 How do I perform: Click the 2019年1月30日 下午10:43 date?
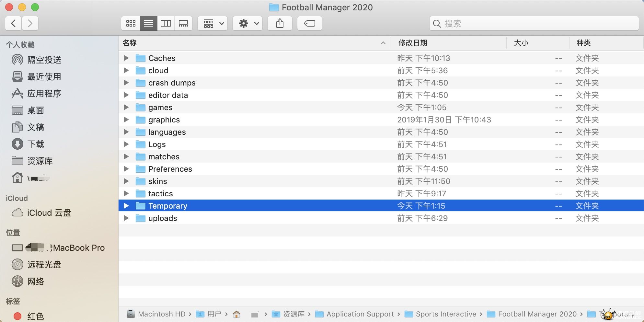(x=444, y=120)
